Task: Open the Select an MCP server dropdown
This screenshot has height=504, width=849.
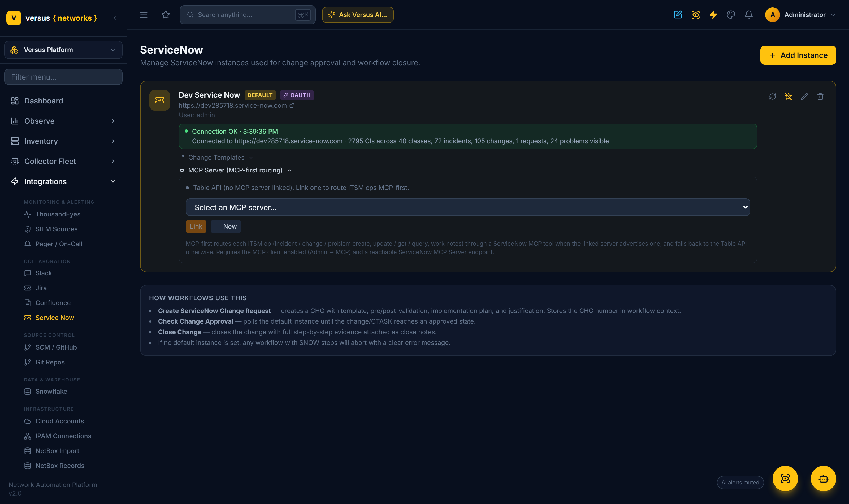Action: [468, 207]
